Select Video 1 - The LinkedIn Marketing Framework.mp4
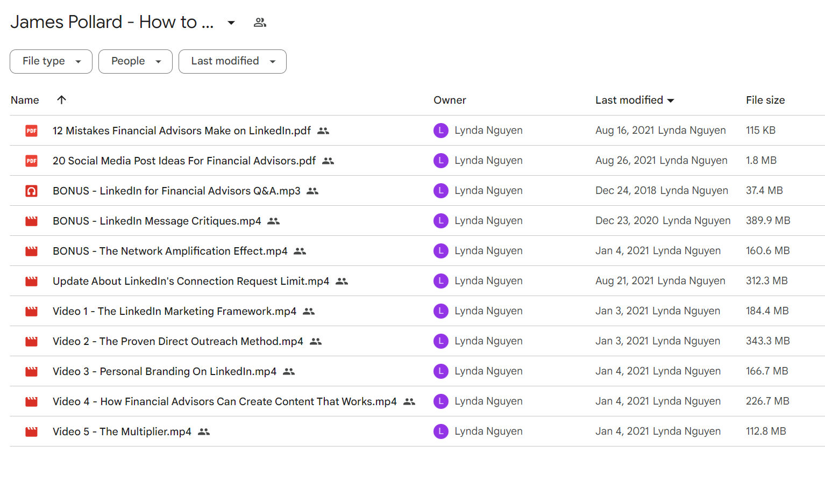Image resolution: width=825 pixels, height=504 pixels. point(174,311)
